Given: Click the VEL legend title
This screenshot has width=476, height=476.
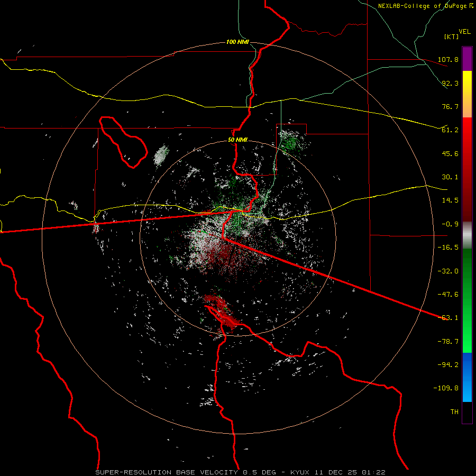Looking at the screenshot, I should (464, 31).
